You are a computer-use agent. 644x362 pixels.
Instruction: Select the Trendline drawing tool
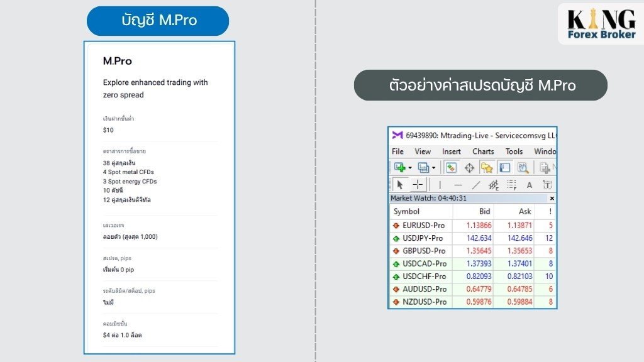point(475,185)
